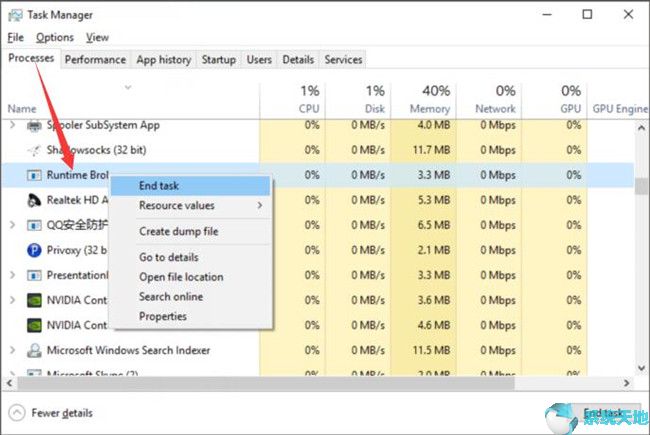The height and width of the screenshot is (435, 650).
Task: Choose Create dump file option
Action: point(191,231)
